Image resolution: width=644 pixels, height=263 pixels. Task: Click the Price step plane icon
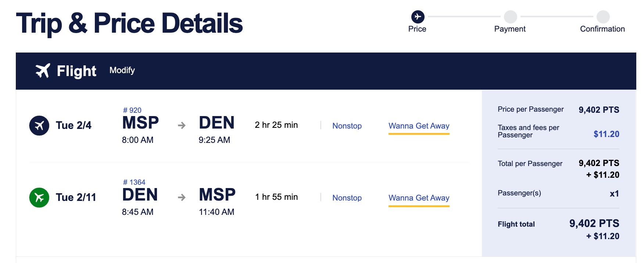pos(417,16)
